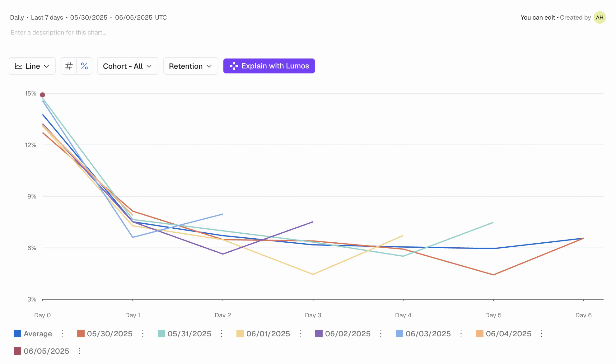Switch to percentage (%) view
This screenshot has height=364, width=616.
coord(84,66)
